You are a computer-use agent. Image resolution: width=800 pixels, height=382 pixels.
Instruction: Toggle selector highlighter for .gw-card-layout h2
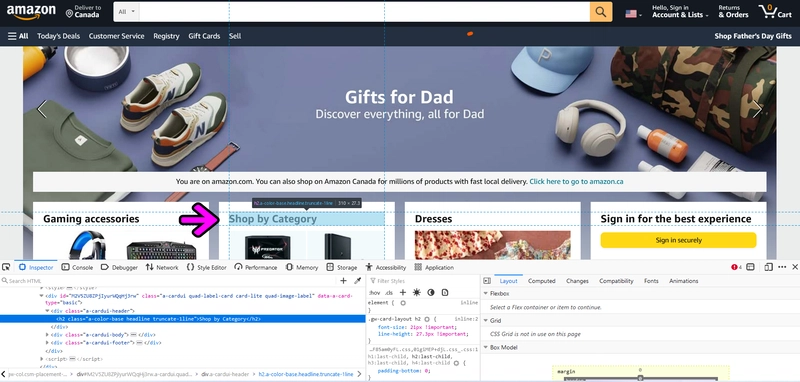tap(427, 319)
